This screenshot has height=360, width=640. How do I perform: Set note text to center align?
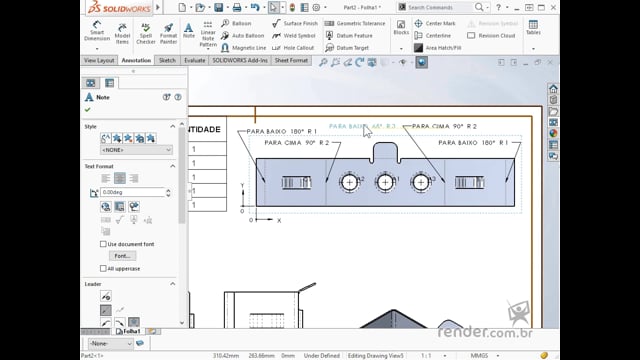pos(120,178)
